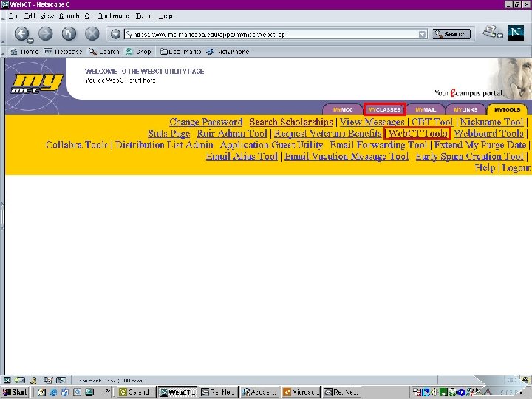532x399 pixels.
Task: Open the View Messages link
Action: (372, 122)
